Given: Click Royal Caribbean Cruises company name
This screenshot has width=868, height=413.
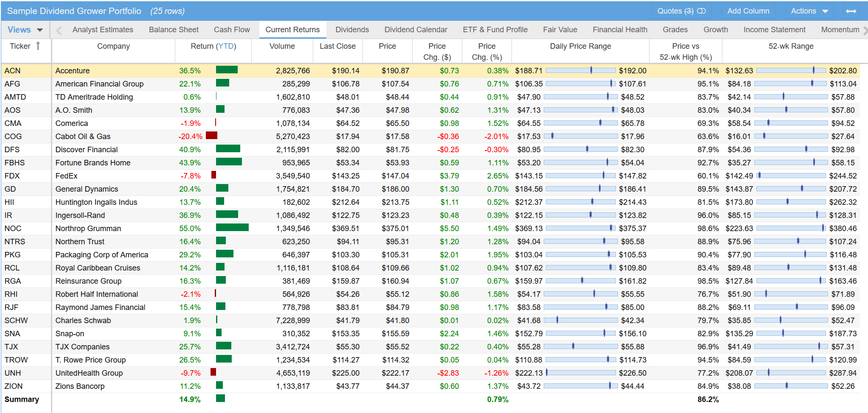Looking at the screenshot, I should pyautogui.click(x=98, y=268).
